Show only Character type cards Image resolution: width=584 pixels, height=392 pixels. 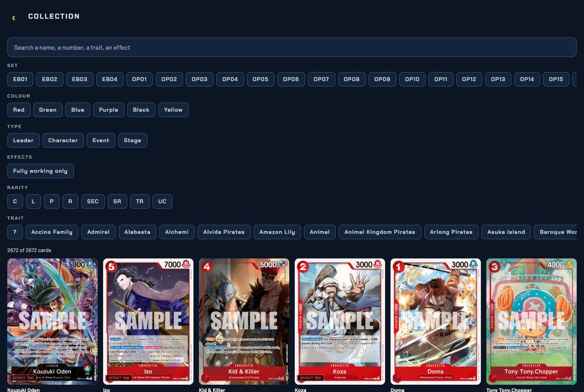point(63,140)
